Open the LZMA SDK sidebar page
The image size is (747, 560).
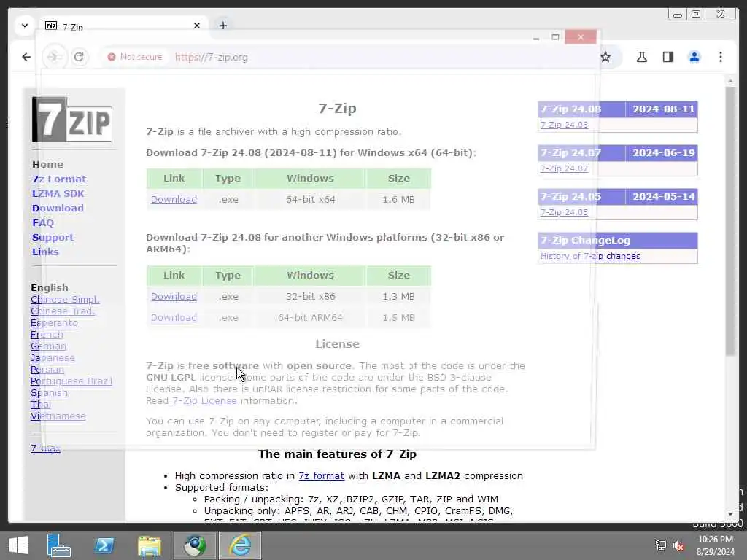(x=58, y=194)
